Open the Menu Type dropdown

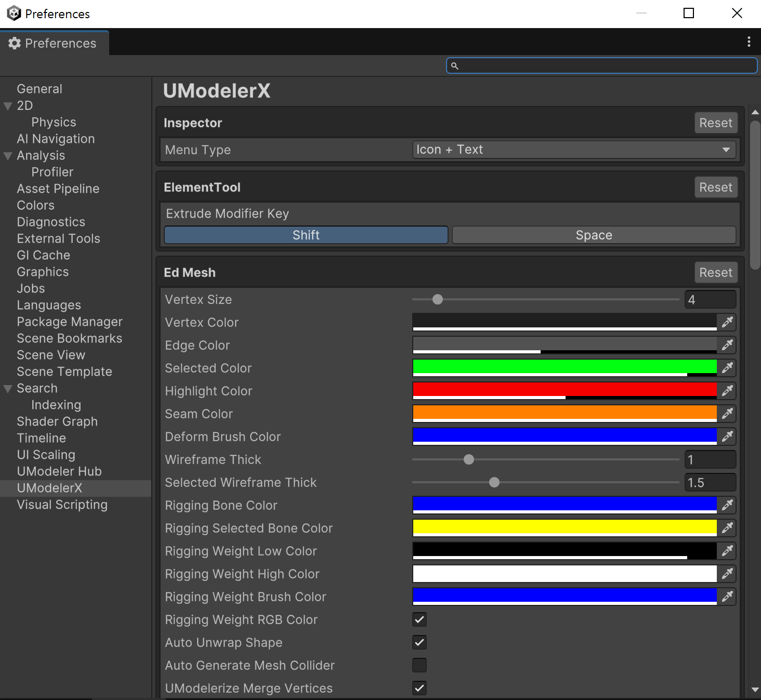pos(574,150)
